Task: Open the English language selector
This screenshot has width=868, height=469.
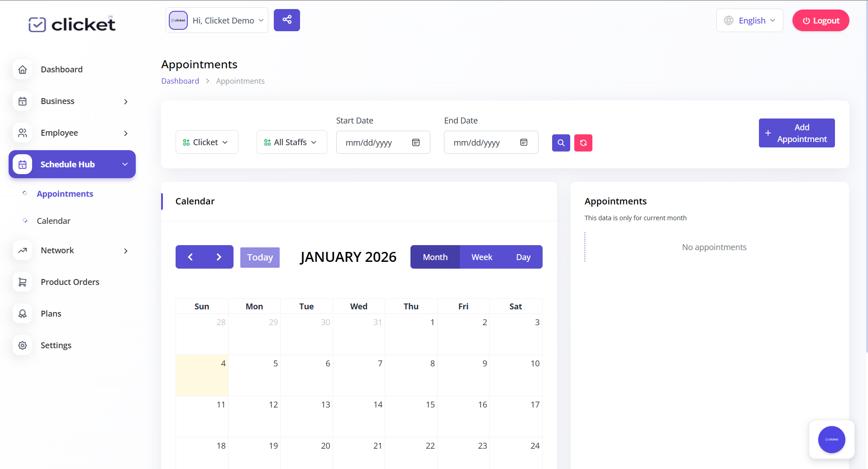Action: click(x=749, y=20)
